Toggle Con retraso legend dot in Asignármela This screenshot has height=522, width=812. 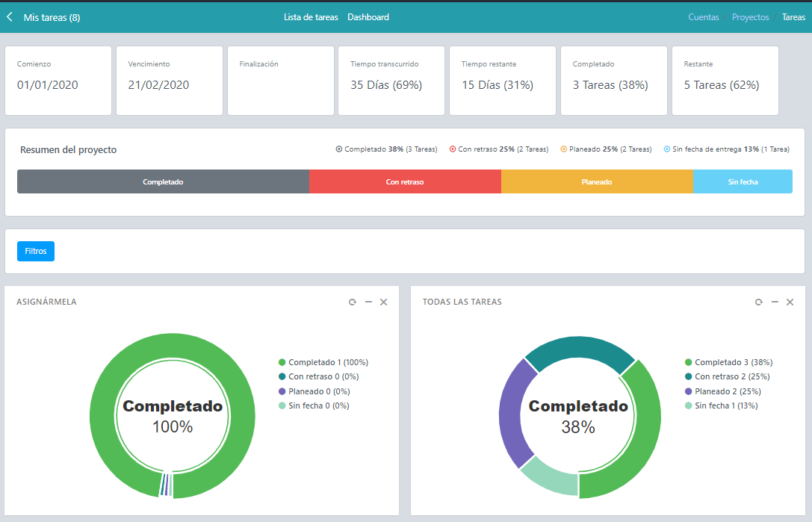[282, 376]
